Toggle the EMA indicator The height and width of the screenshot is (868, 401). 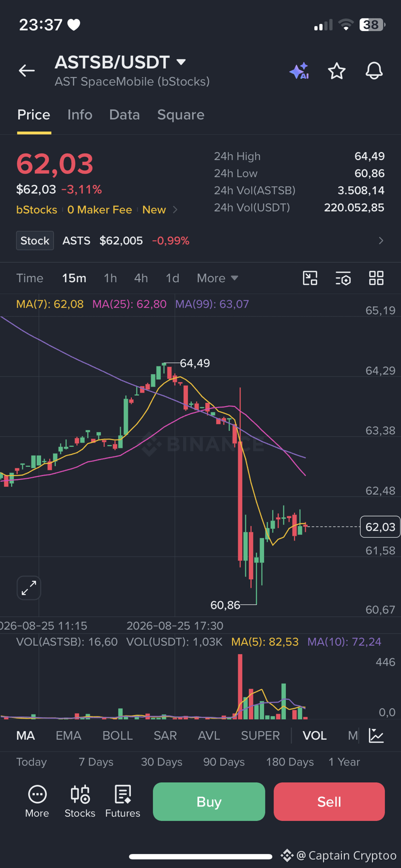tap(68, 735)
